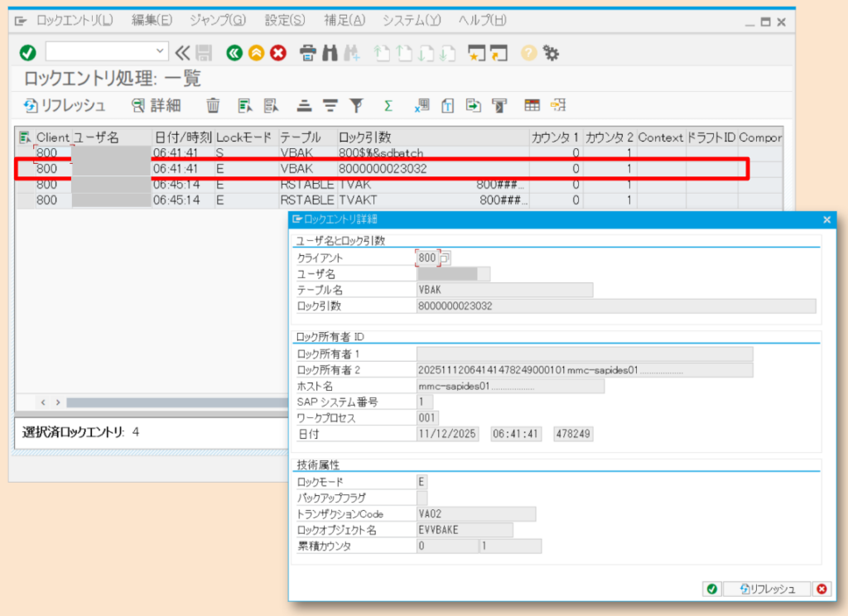Viewport: 848px width, 616px height.
Task: Click リフレッシュ in the lock entry detail dialog
Action: click(768, 589)
